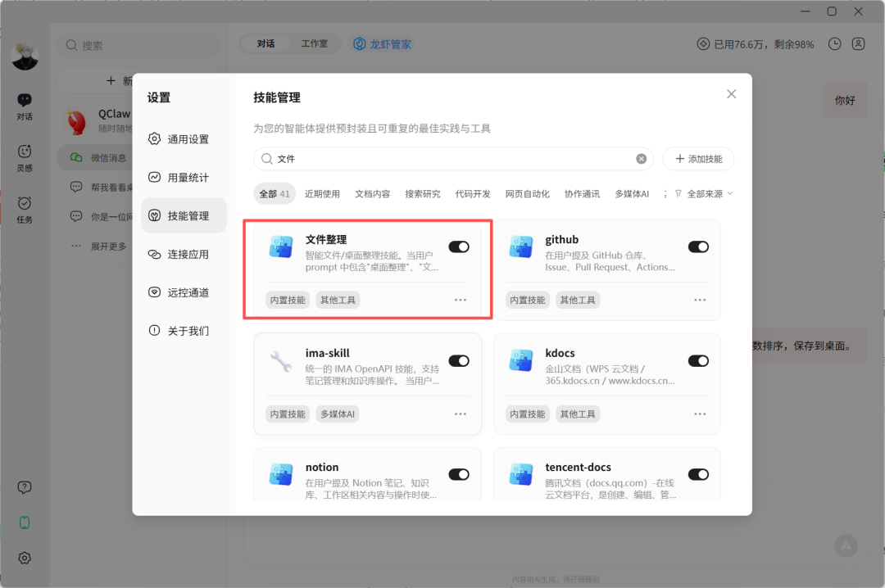Select the 代码开发 filter tab
The width and height of the screenshot is (885, 588).
(473, 193)
